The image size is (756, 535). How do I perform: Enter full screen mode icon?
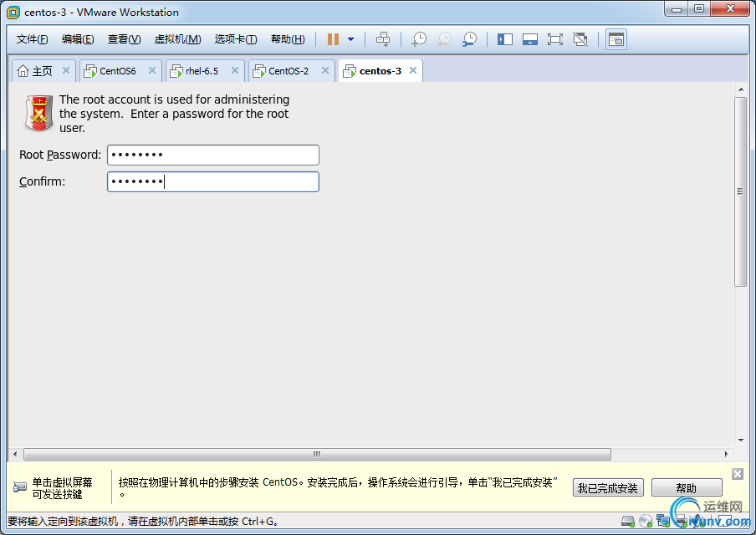555,39
